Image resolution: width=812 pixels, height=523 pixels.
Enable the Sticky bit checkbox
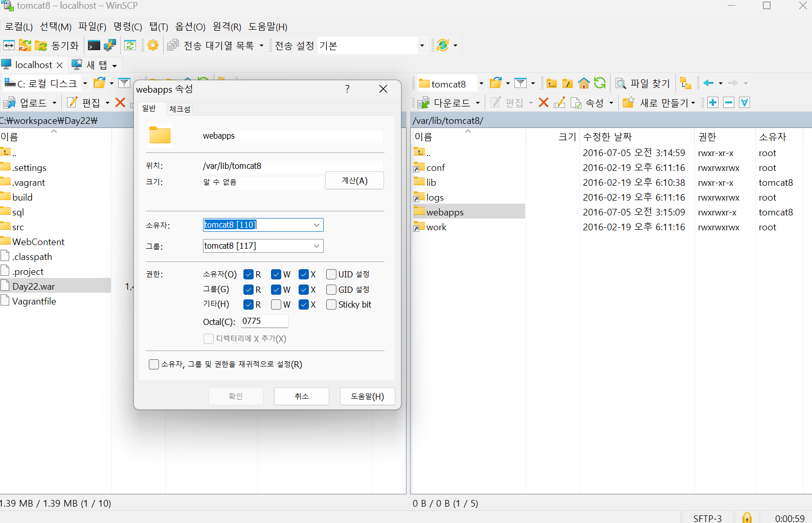coord(331,304)
